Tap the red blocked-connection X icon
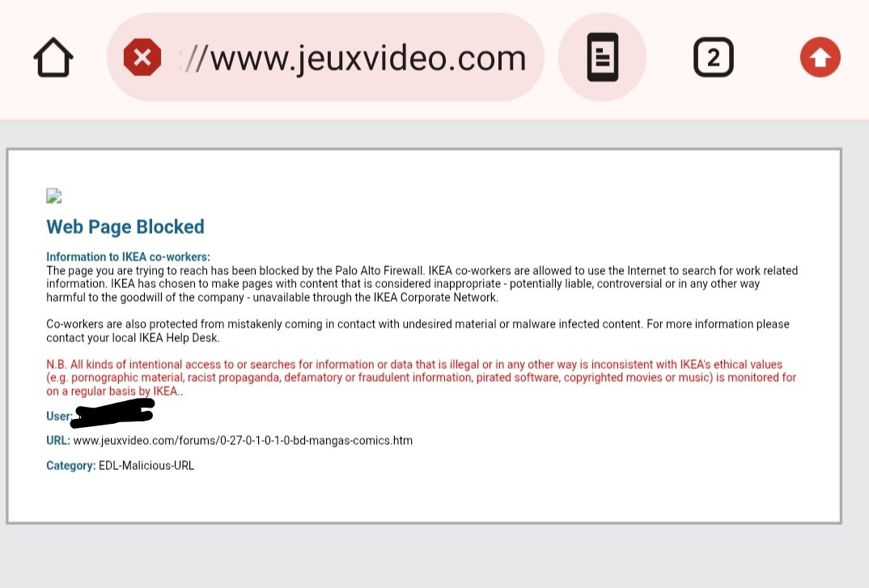 (142, 57)
